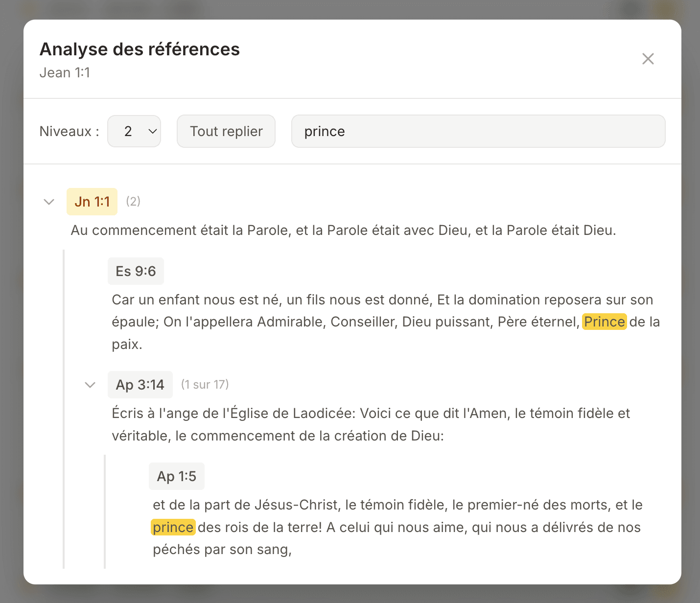
Task: Click the prince search filter field
Action: pos(478,131)
